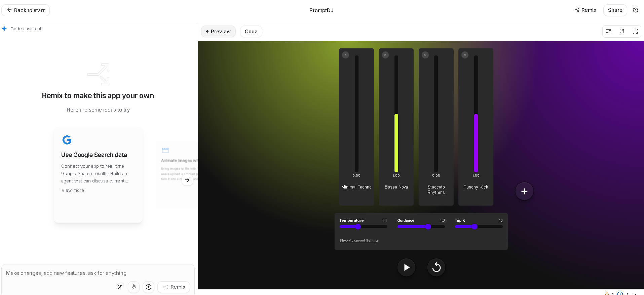Delete the Punchy Kick prompt
Viewport: 644px width, 295px height.
465,55
